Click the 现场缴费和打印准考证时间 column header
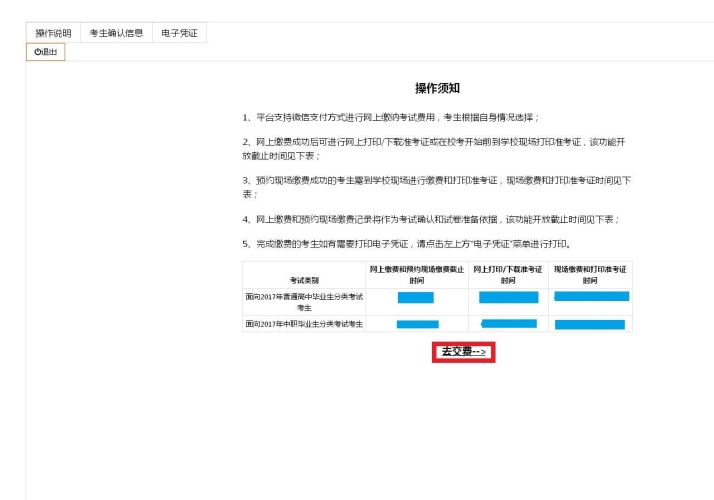This screenshot has width=714, height=500. 590,275
